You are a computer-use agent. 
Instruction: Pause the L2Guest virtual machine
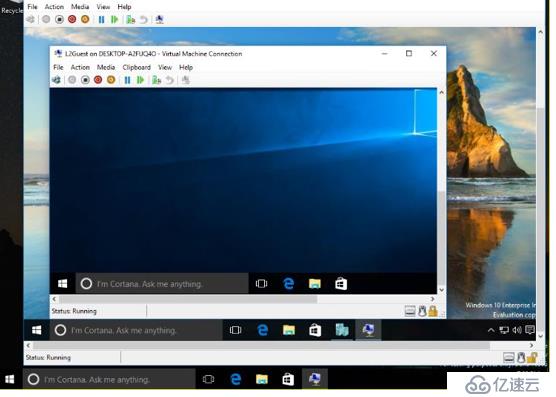point(127,80)
